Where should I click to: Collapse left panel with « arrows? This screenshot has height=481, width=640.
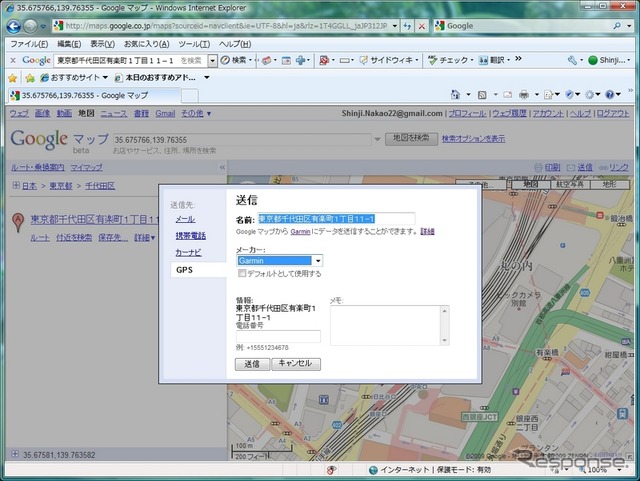click(x=222, y=167)
